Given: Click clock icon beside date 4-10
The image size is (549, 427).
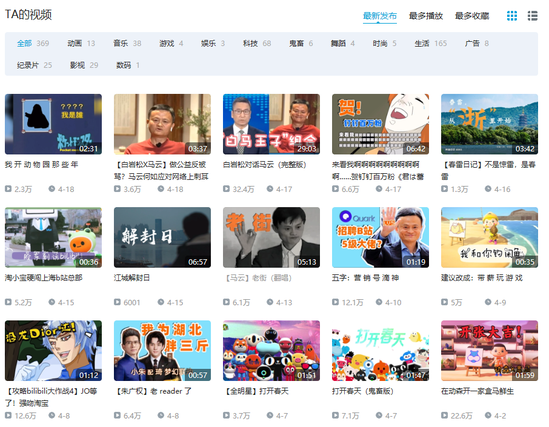Looking at the screenshot, I should tap(379, 302).
